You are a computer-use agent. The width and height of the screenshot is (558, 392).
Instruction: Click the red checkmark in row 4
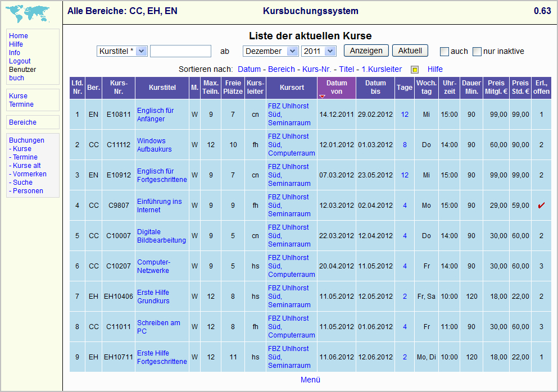pos(541,205)
